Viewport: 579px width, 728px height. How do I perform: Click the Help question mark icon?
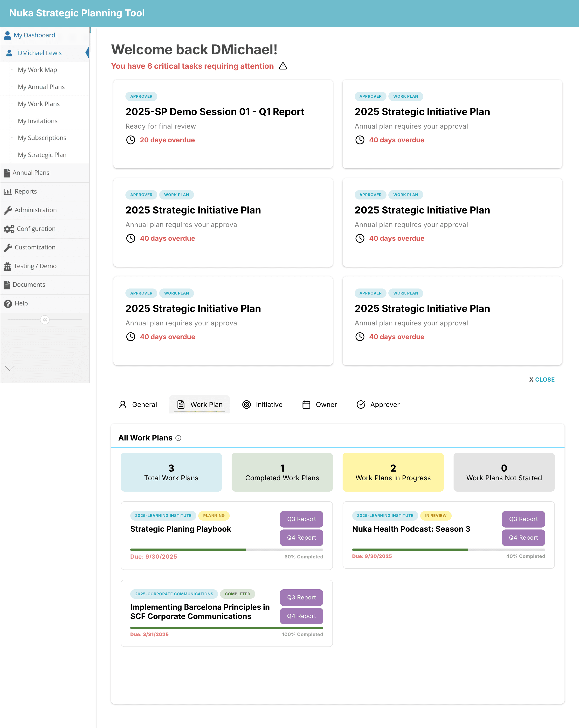pyautogui.click(x=7, y=303)
